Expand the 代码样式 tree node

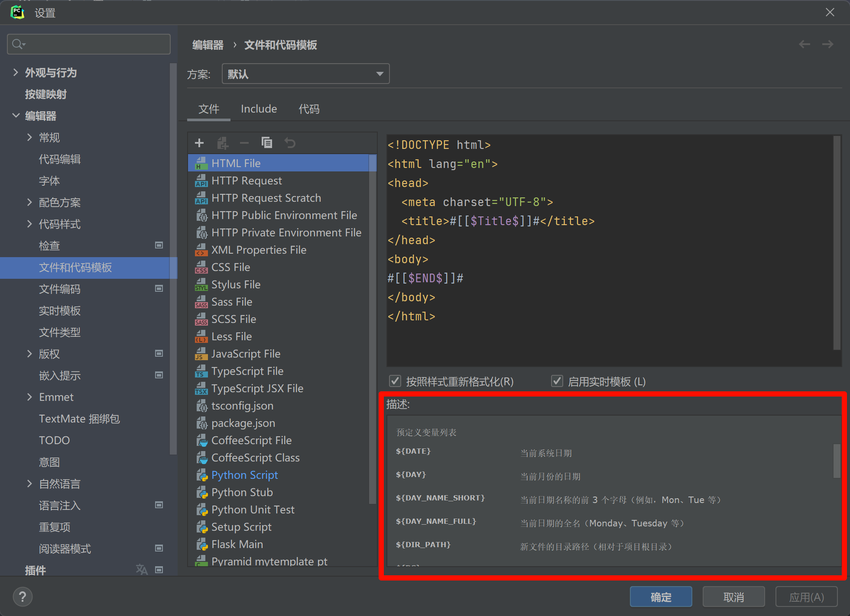[29, 224]
